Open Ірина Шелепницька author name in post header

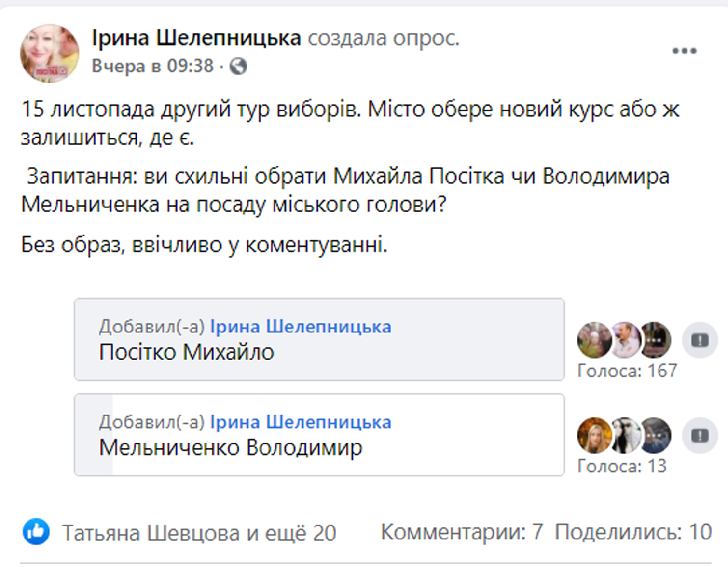click(196, 38)
